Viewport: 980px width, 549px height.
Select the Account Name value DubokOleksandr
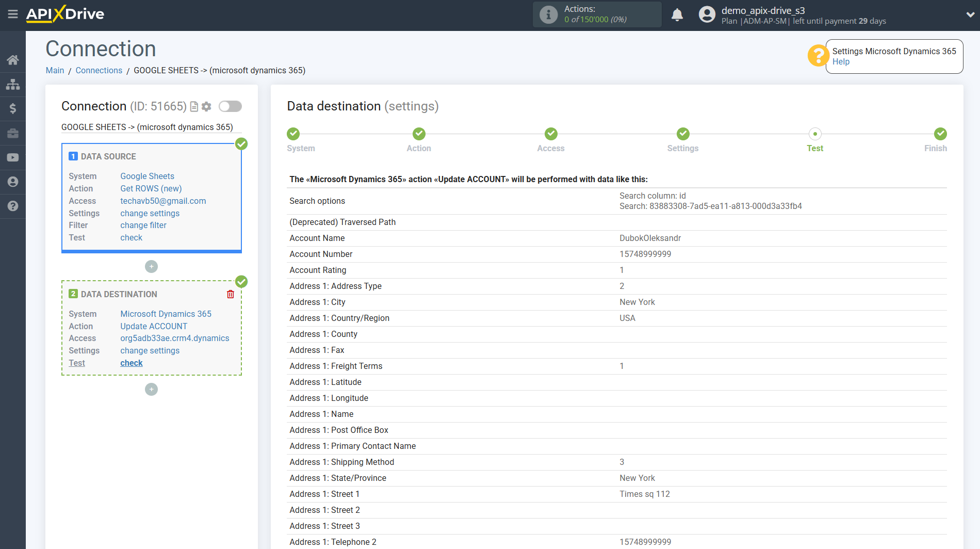tap(650, 238)
